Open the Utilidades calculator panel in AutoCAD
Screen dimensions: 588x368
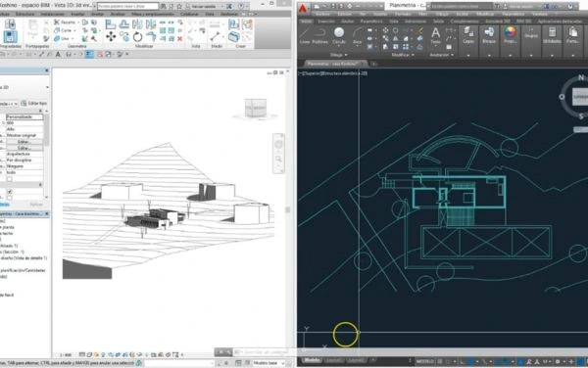pos(552,36)
